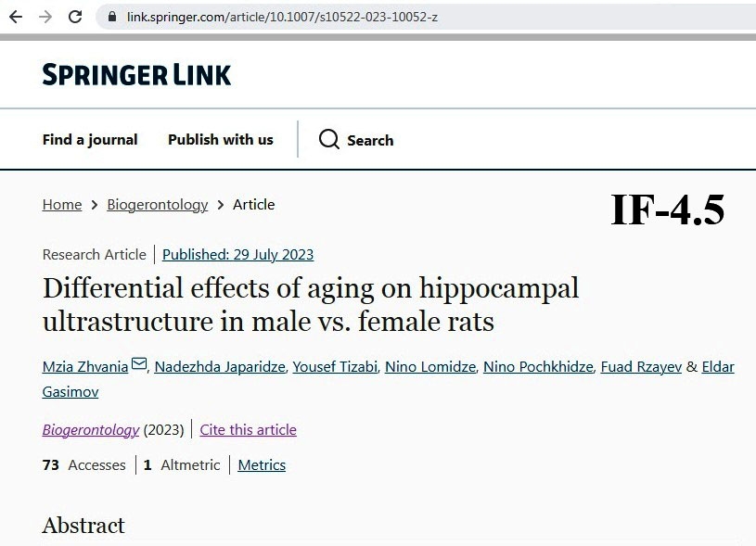Image resolution: width=756 pixels, height=546 pixels.
Task: Click the Published: 29 July 2023 link
Action: point(237,254)
